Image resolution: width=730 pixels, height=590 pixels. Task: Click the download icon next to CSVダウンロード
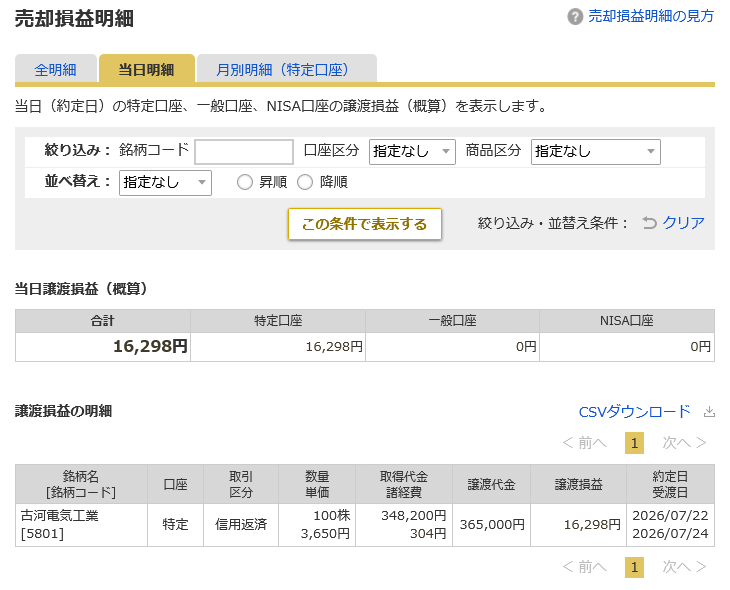[x=709, y=412]
